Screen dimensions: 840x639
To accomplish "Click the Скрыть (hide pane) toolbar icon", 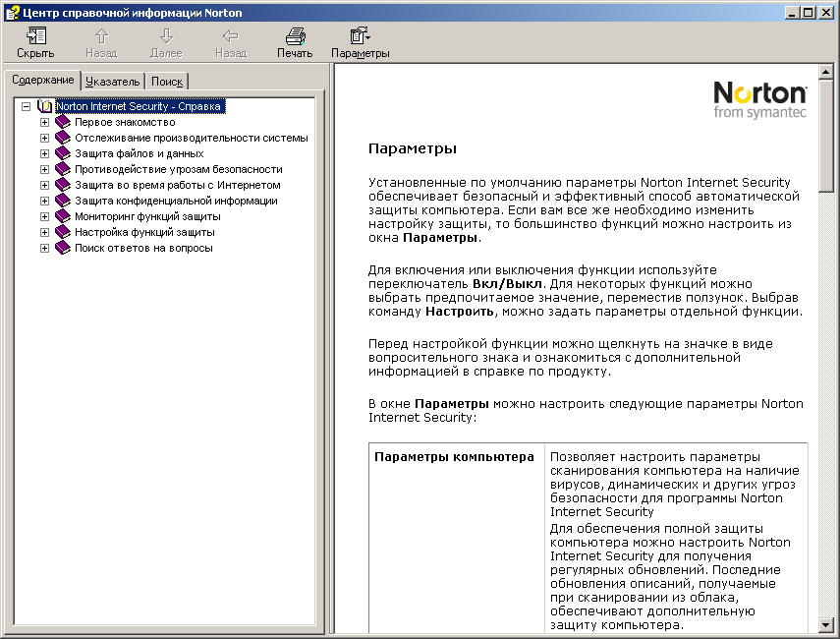I will pos(36,36).
